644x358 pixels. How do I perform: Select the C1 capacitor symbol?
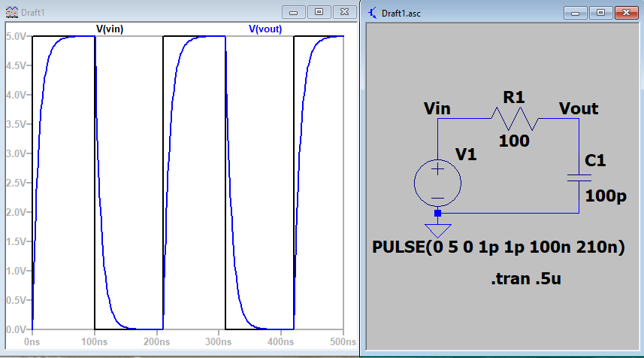point(579,178)
